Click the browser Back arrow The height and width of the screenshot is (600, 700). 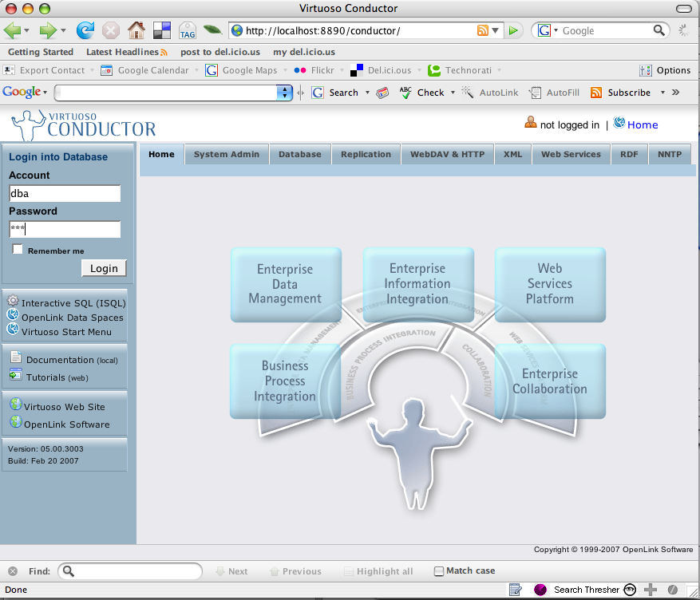coord(12,30)
